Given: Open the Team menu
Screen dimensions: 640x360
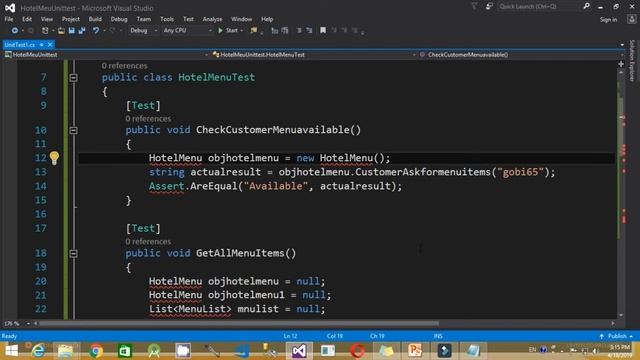Looking at the screenshot, I should [144, 19].
